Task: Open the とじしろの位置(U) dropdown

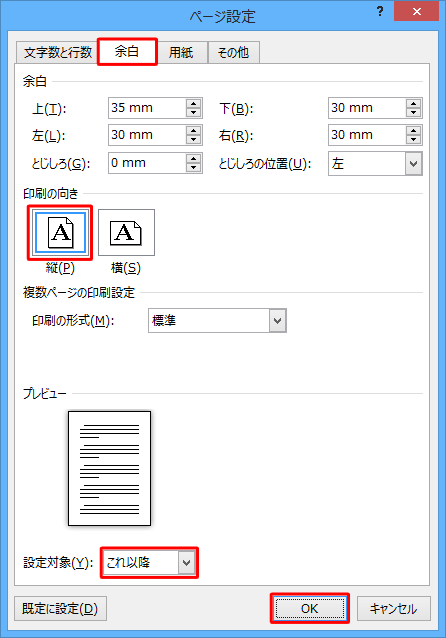Action: click(x=413, y=164)
